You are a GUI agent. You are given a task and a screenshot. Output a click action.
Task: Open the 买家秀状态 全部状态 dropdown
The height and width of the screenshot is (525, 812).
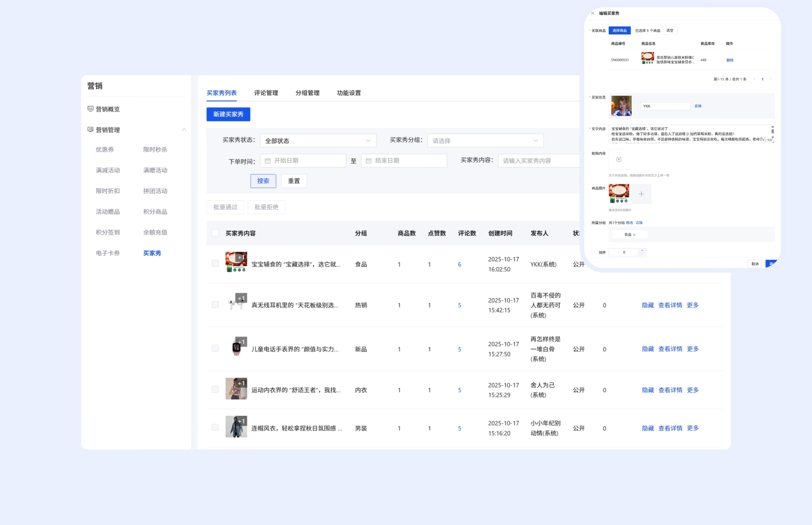tap(318, 140)
